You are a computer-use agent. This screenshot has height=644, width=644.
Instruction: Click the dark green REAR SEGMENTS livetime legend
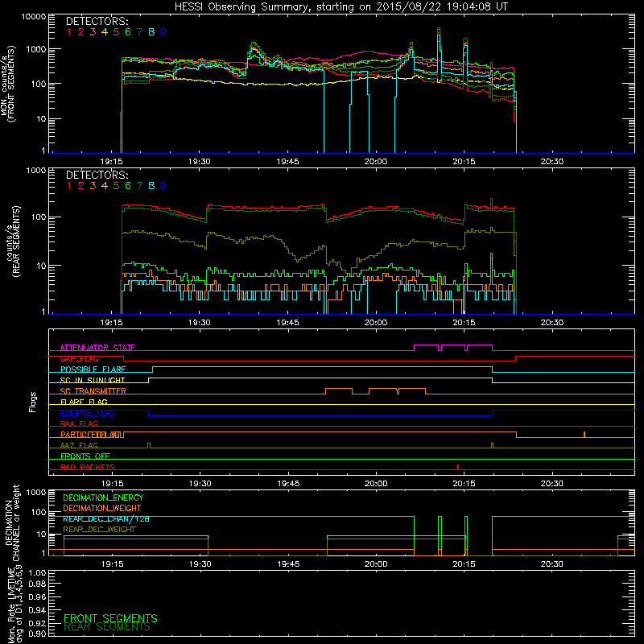pos(107,627)
